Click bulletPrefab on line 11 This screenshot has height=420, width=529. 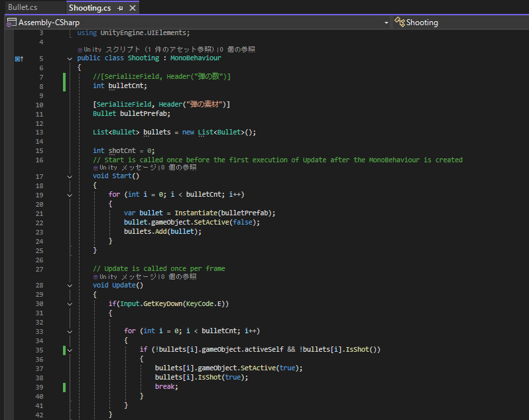(144, 113)
